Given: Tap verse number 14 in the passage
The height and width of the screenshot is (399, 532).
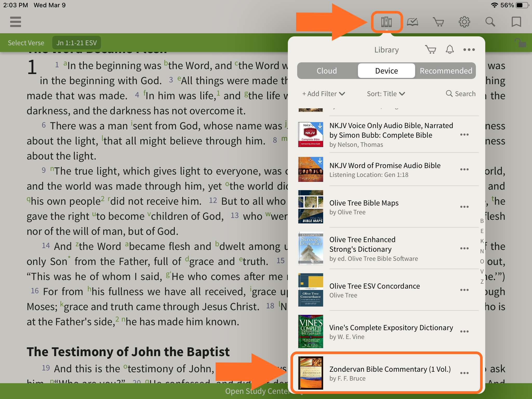Looking at the screenshot, I should (46, 245).
